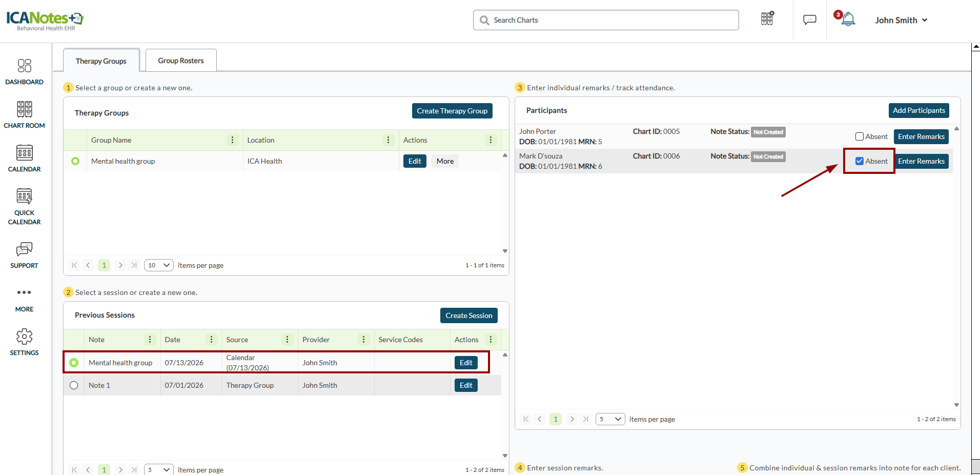Go to next page of Participants
Screen dimensions: 980x475
click(572, 419)
